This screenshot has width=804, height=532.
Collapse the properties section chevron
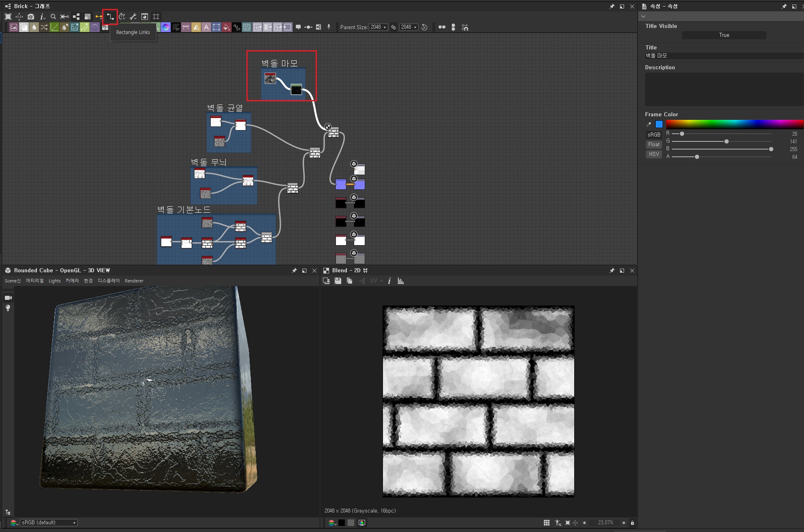[x=643, y=17]
